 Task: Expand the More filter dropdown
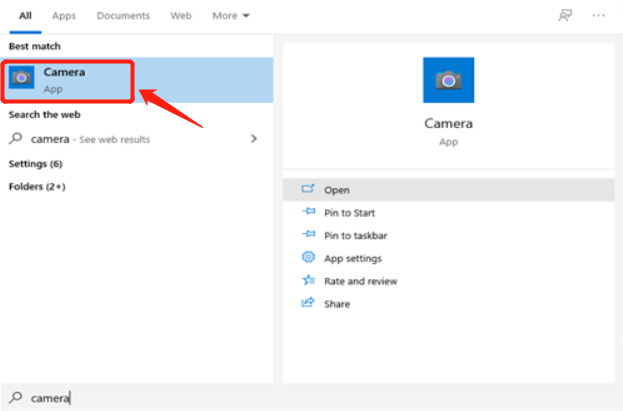(231, 16)
